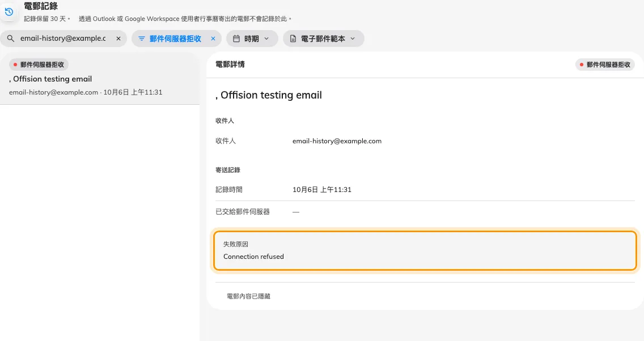The height and width of the screenshot is (341, 644).
Task: Click the 郵件伺服器拒收 badge in details header
Action: pos(605,65)
